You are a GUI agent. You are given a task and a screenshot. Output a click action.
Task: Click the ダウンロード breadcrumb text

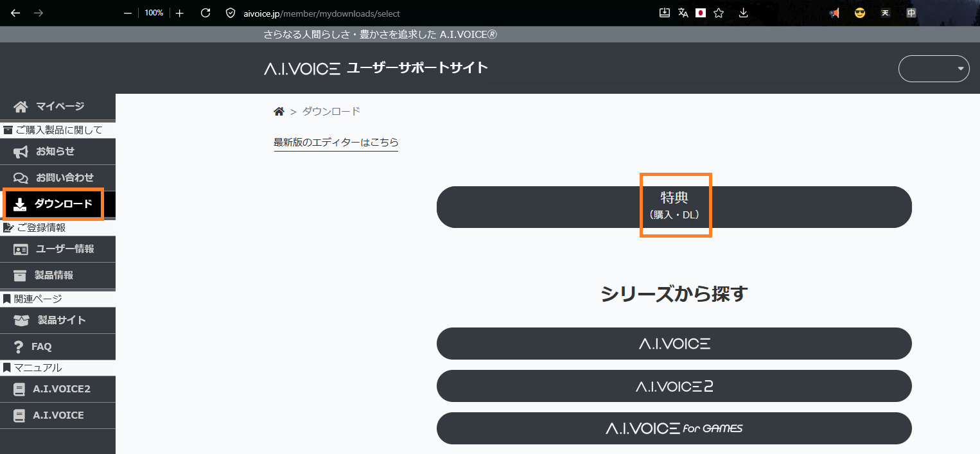[x=331, y=112]
